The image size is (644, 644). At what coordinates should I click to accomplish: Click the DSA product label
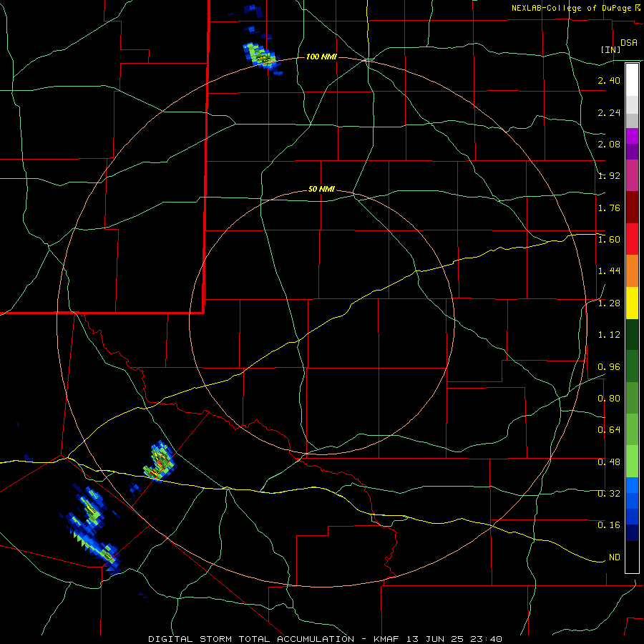629,43
